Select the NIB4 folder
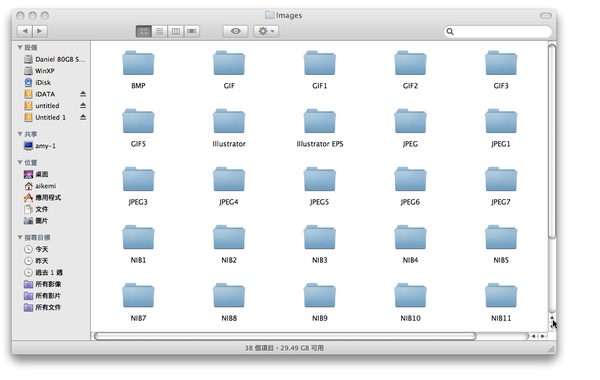The image size is (600, 380). [x=410, y=238]
